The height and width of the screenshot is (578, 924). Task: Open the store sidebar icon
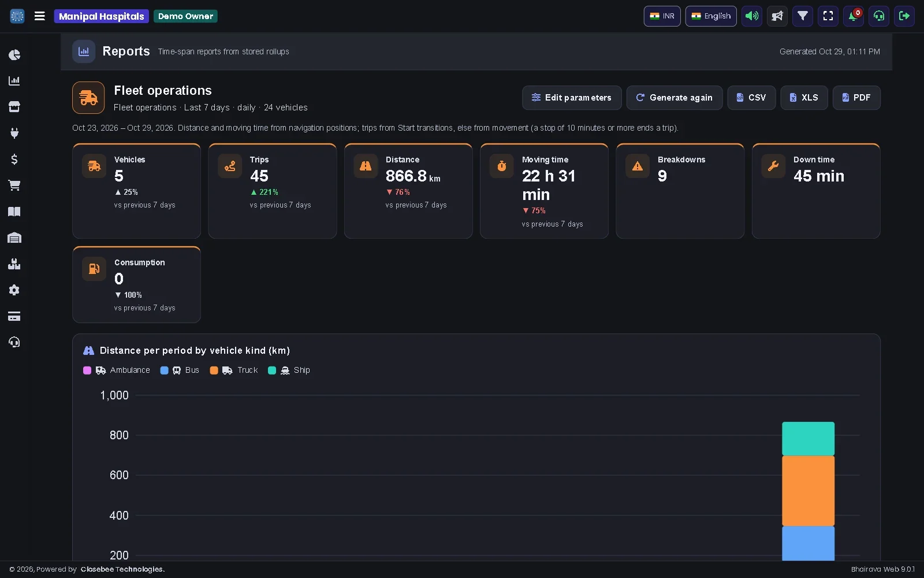tap(14, 107)
